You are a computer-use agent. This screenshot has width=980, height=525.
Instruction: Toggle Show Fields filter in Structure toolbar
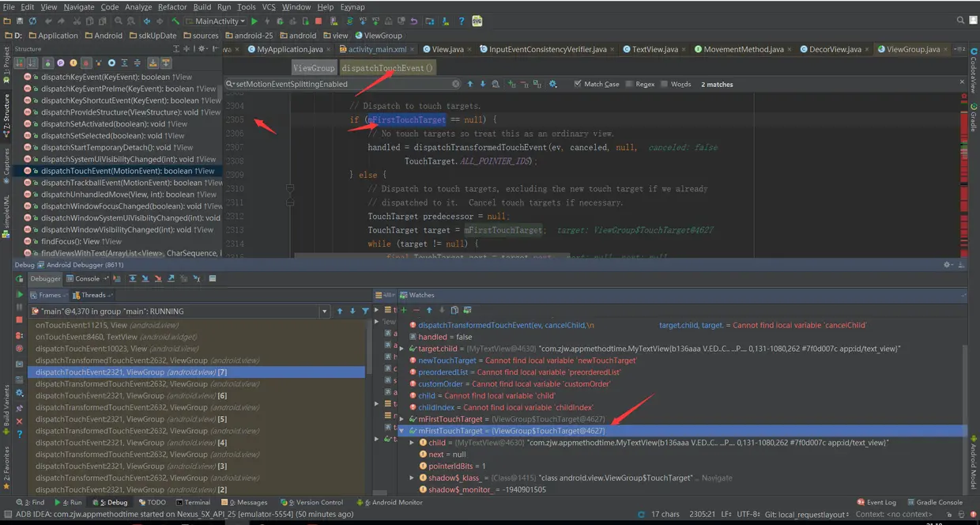click(73, 62)
